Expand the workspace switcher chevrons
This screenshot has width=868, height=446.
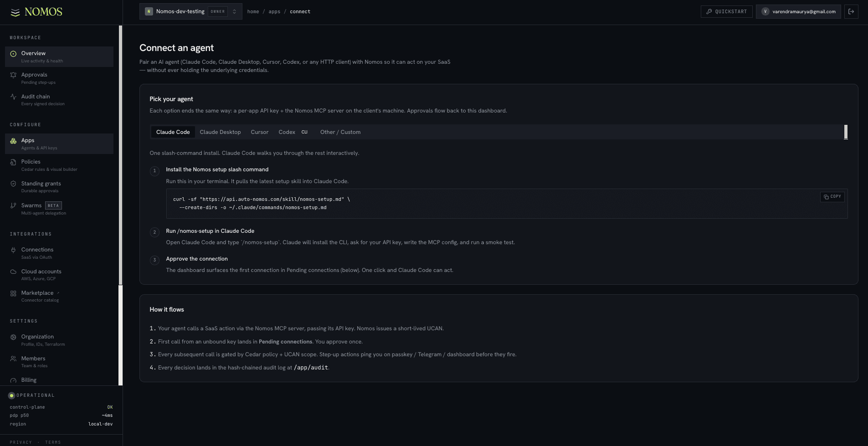tap(234, 11)
